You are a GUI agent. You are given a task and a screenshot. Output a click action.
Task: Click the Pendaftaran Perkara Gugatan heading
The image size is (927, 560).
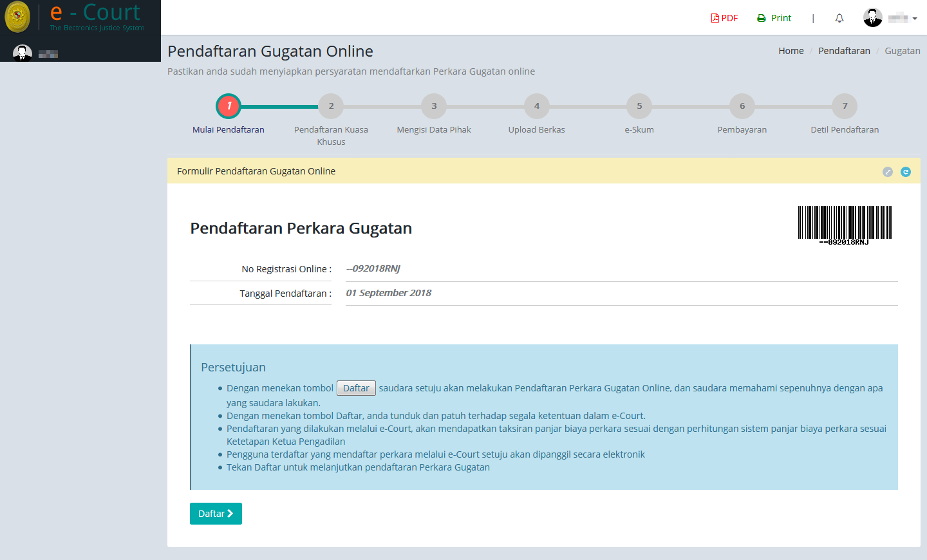301,229
